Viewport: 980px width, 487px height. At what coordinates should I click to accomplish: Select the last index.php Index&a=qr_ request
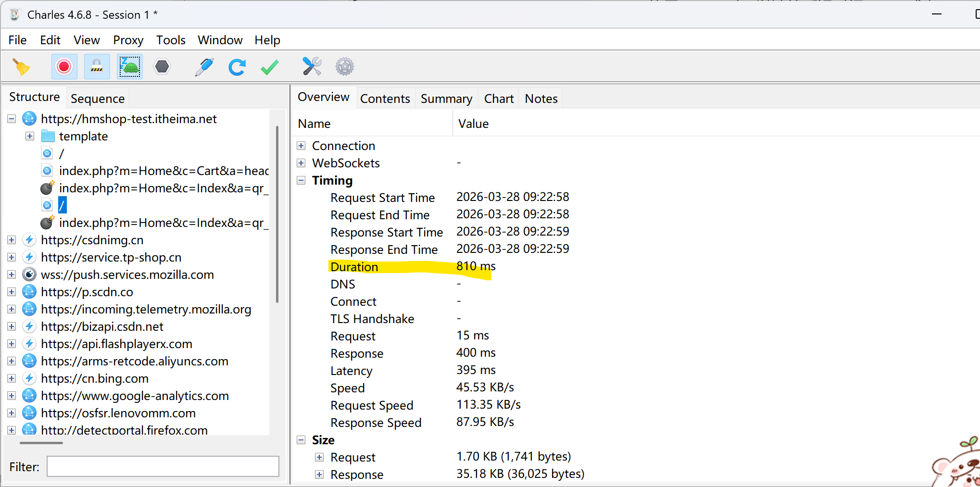(163, 223)
